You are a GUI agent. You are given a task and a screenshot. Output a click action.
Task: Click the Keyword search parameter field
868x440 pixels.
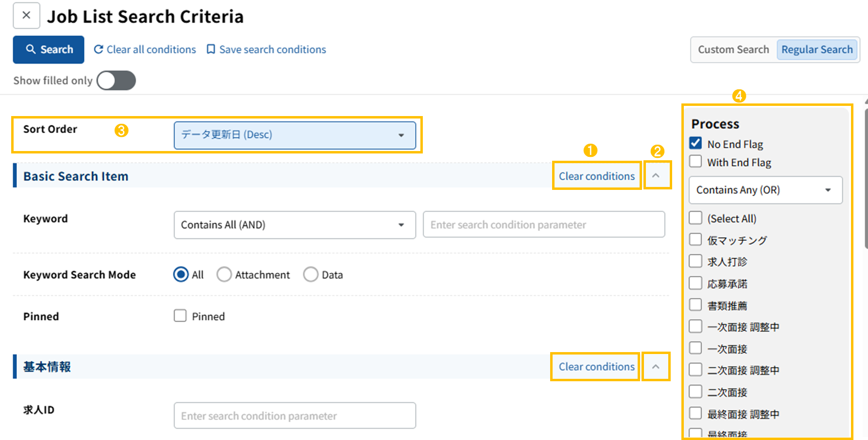pyautogui.click(x=543, y=225)
